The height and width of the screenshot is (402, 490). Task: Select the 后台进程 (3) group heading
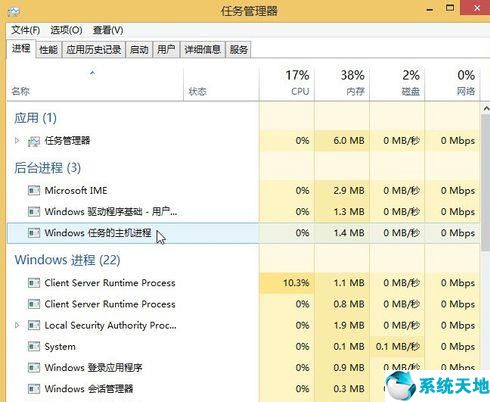47,168
